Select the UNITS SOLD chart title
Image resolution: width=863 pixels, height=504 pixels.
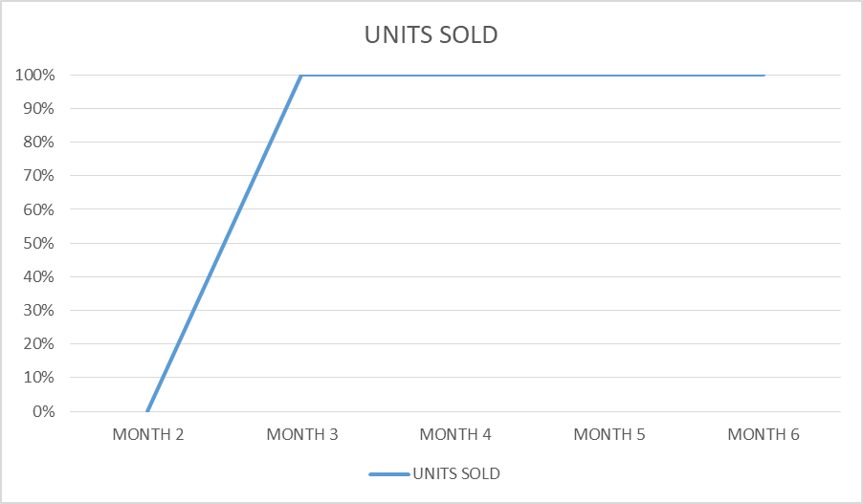[431, 34]
